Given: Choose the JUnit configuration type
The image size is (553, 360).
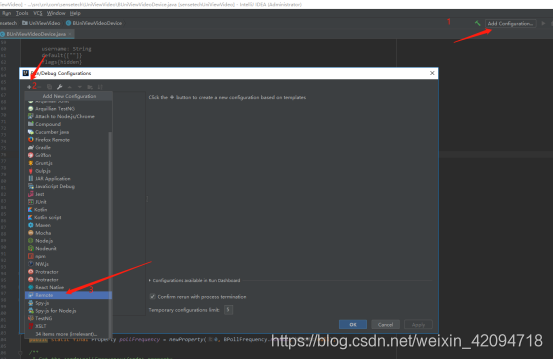Looking at the screenshot, I should click(68, 202).
